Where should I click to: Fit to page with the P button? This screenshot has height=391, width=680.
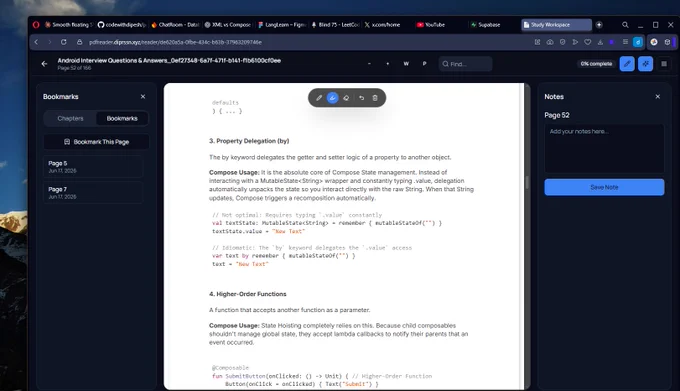tap(424, 64)
